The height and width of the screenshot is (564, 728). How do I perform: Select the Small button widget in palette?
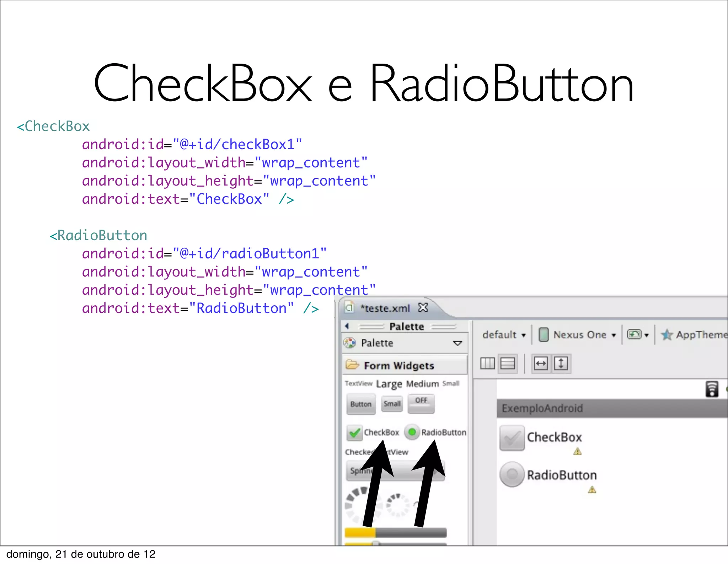(392, 404)
